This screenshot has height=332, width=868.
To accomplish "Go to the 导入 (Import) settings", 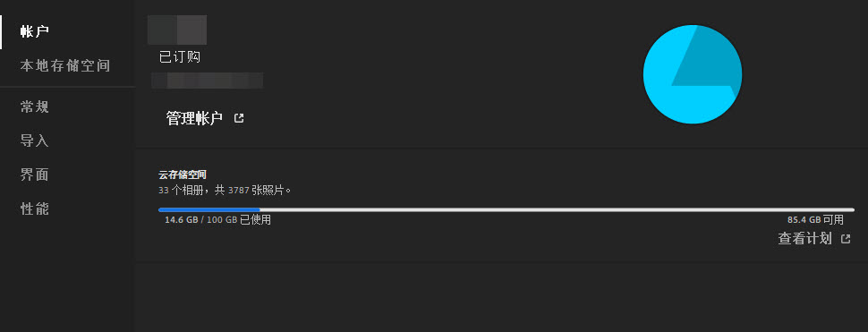I will (34, 140).
